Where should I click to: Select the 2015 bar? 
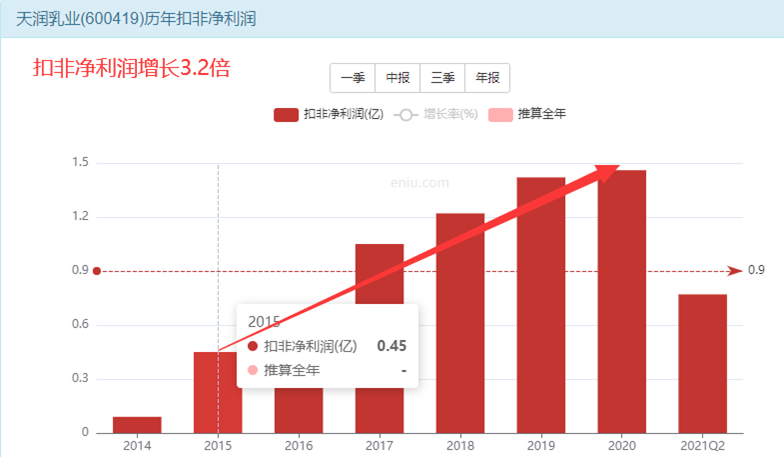pyautogui.click(x=218, y=392)
